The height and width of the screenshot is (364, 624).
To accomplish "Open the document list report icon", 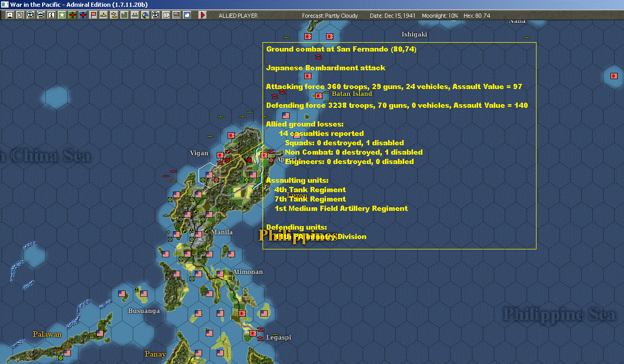I will [20, 15].
